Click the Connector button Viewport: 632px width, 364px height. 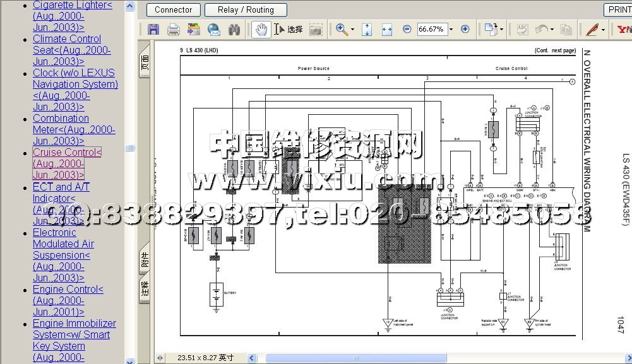[x=174, y=10]
